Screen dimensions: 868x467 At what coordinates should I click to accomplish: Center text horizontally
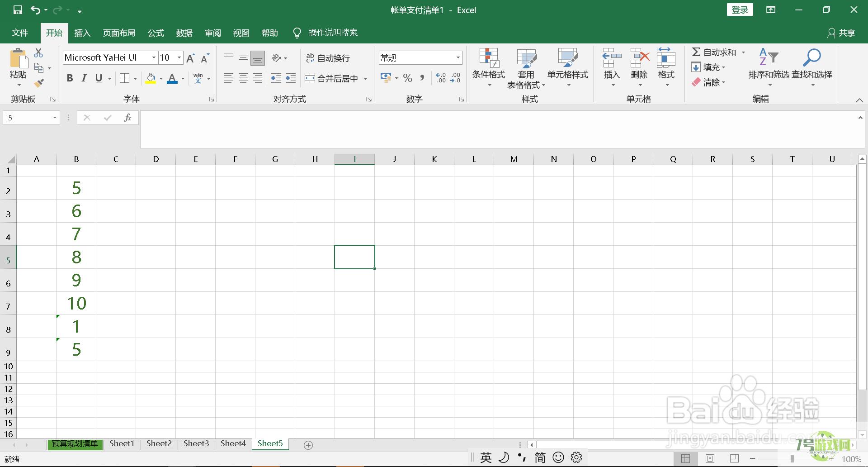pos(243,78)
